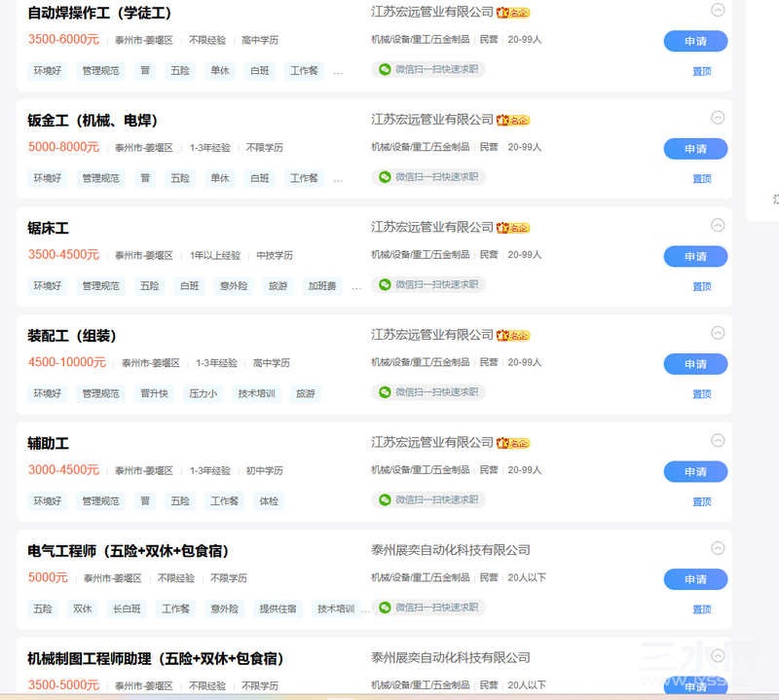Collapse the 装配工 job card arrow
The image size is (779, 700).
click(718, 332)
